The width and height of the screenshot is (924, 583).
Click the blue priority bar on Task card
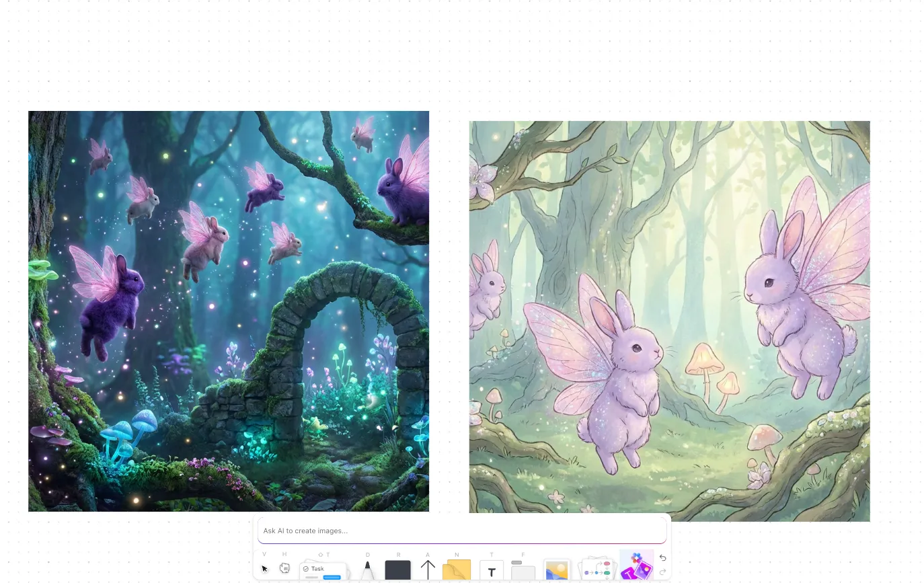332,577
